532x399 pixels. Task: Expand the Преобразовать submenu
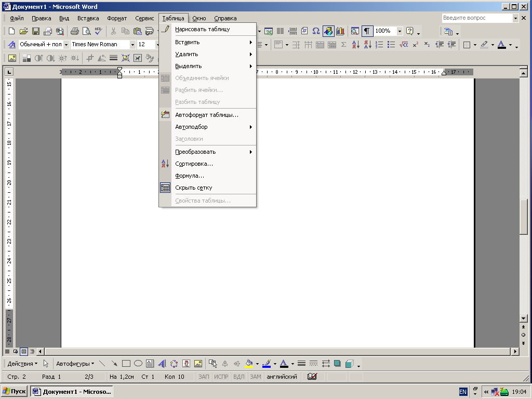pos(207,152)
